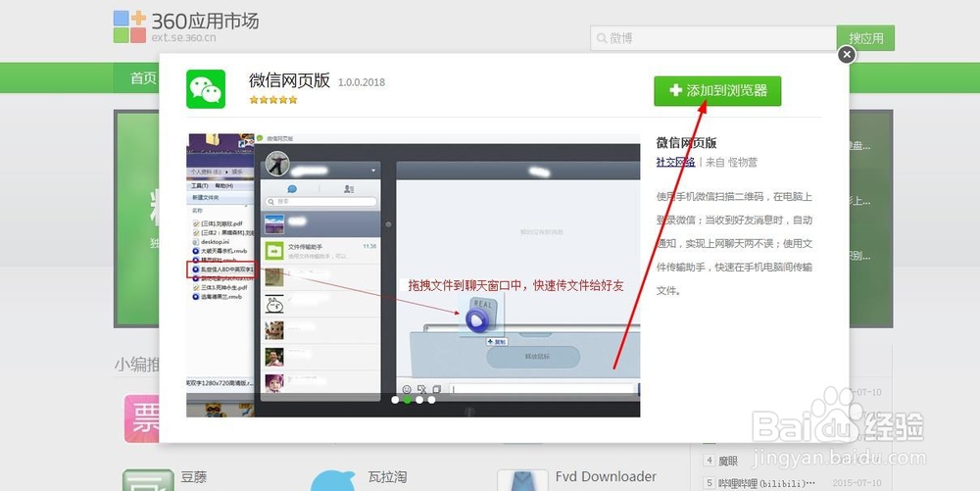The height and width of the screenshot is (491, 980).
Task: Open ranking item 4 魔眼
Action: (x=728, y=461)
